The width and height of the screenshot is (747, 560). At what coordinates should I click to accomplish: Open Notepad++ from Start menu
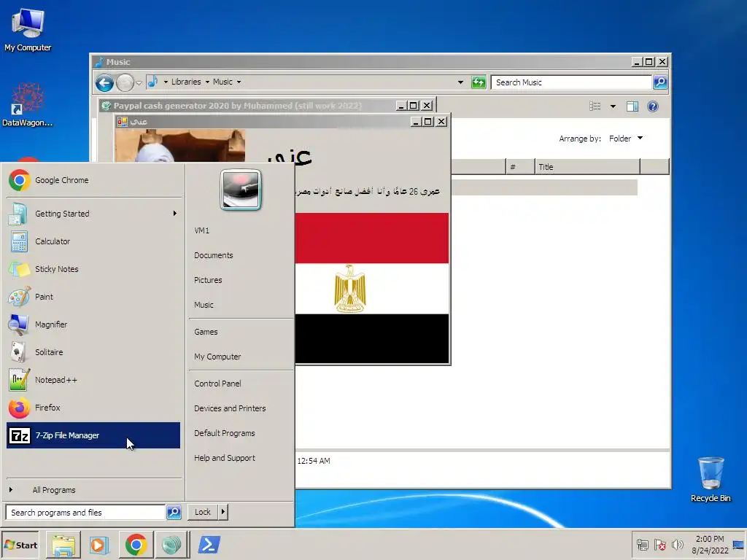pyautogui.click(x=93, y=380)
